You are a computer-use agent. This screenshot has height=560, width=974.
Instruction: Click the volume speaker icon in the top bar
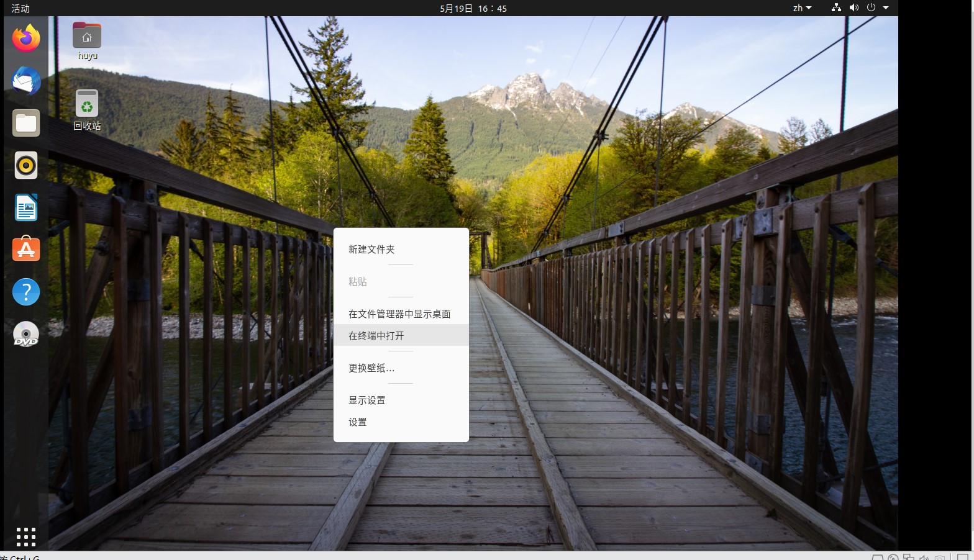[x=853, y=8]
